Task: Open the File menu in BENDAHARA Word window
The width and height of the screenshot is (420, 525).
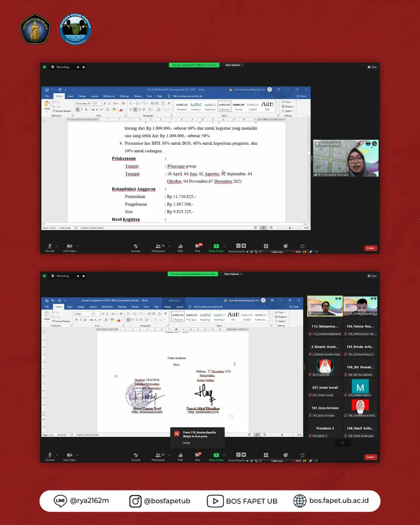Action: [x=47, y=96]
